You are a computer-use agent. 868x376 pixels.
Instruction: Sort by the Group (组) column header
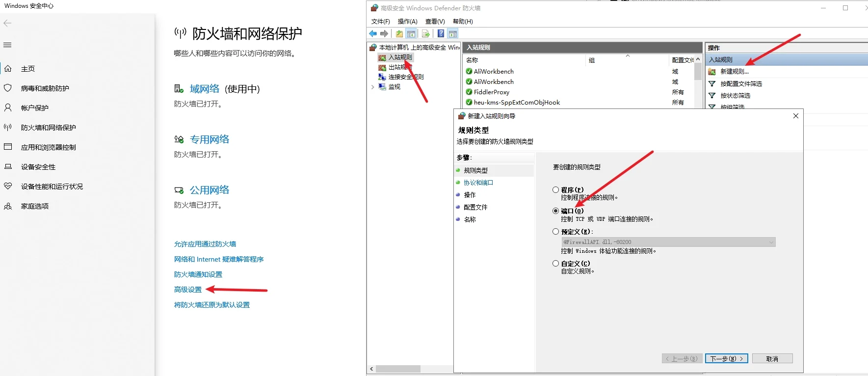tap(592, 60)
